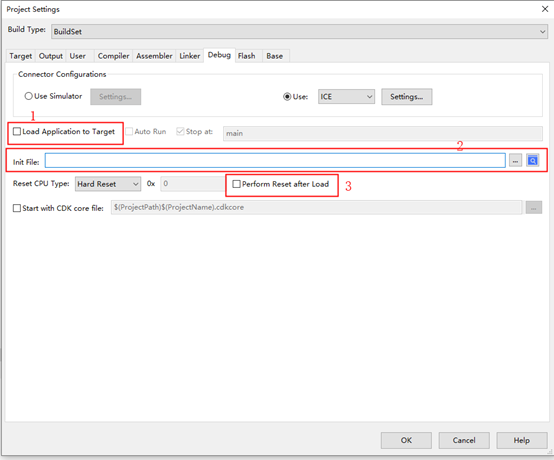
Task: Check Perform Reset after Load
Action: pyautogui.click(x=236, y=184)
